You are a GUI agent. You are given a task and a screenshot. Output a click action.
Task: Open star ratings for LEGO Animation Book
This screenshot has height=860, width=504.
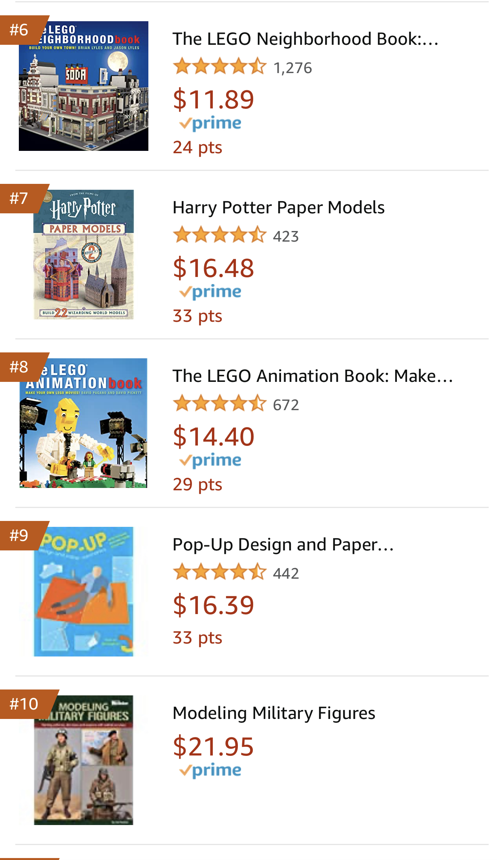[x=220, y=403]
